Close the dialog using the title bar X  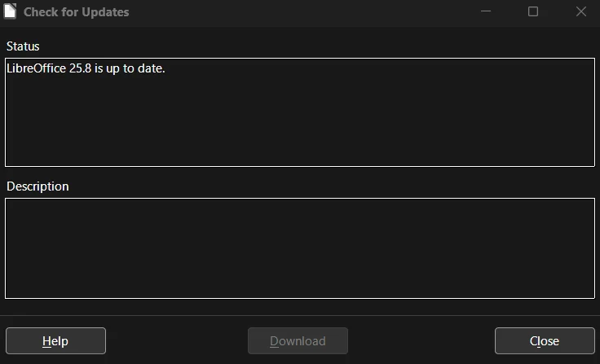click(581, 11)
